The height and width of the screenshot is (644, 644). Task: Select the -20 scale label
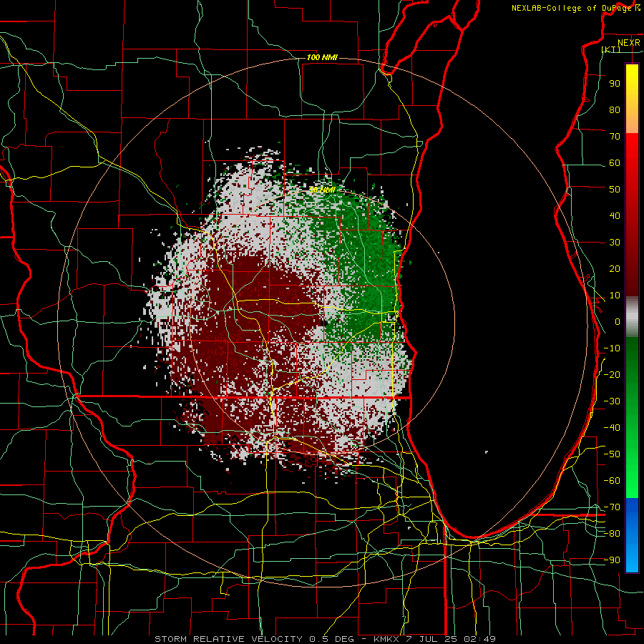click(x=612, y=374)
